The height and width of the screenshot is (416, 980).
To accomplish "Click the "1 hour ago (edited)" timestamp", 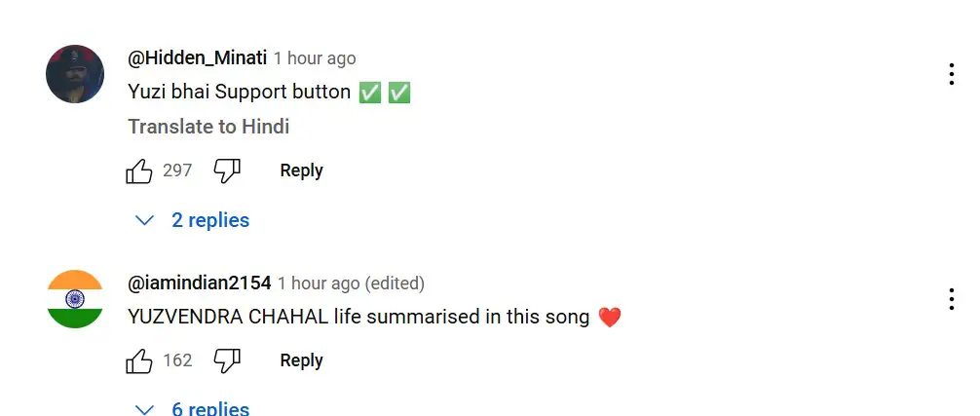I will (x=351, y=284).
